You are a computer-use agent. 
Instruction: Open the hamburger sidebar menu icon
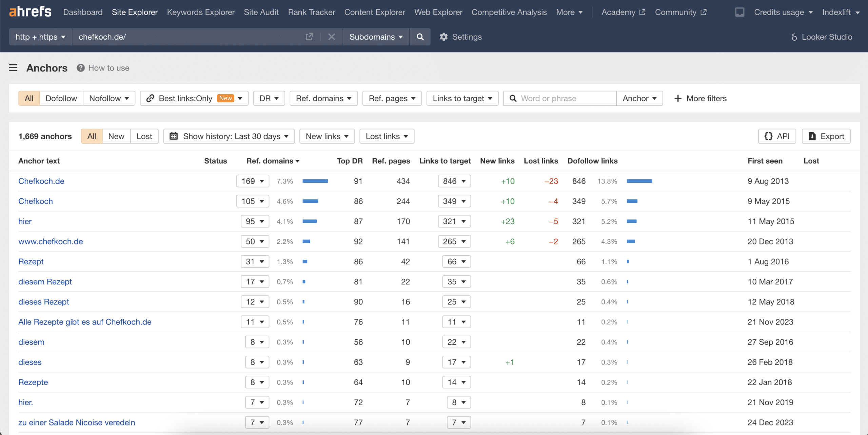(x=13, y=68)
